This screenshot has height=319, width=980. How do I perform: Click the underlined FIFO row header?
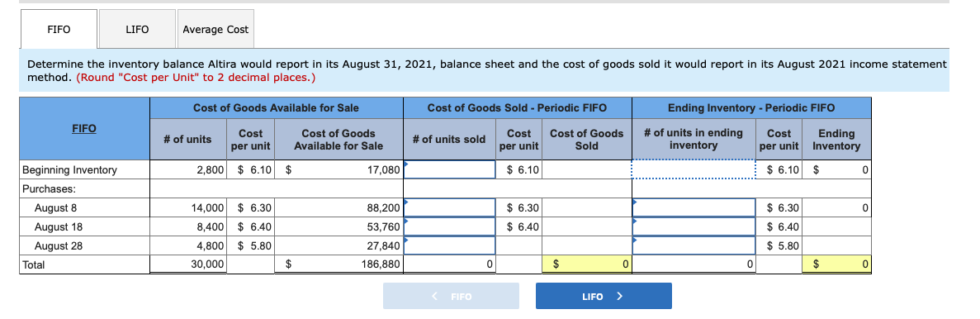point(84,129)
